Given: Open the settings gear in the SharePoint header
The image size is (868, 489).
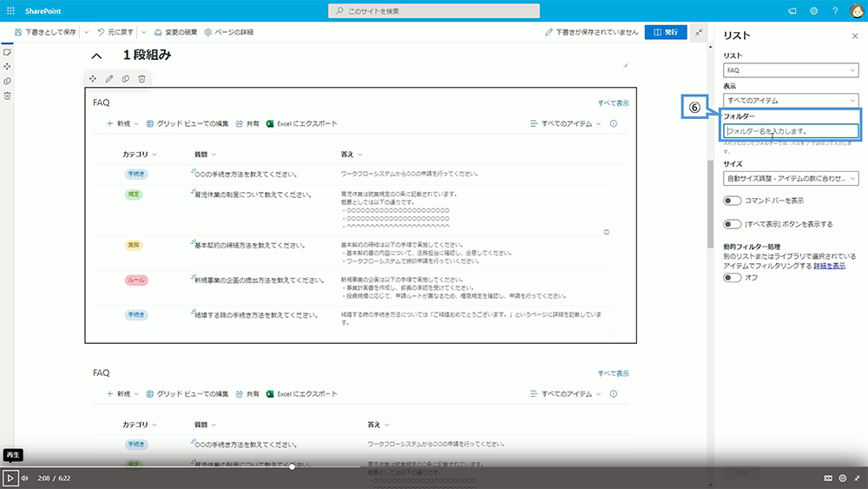Looking at the screenshot, I should click(814, 11).
